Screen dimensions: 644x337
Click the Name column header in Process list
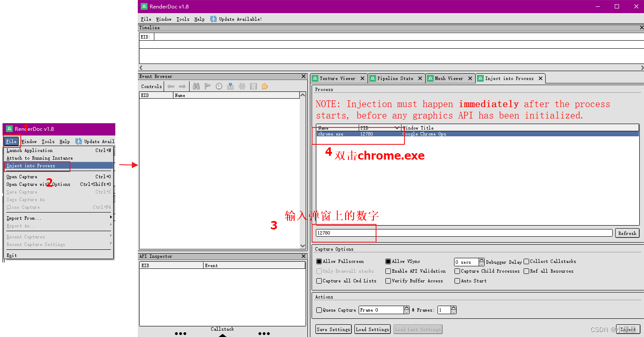pyautogui.click(x=337, y=127)
